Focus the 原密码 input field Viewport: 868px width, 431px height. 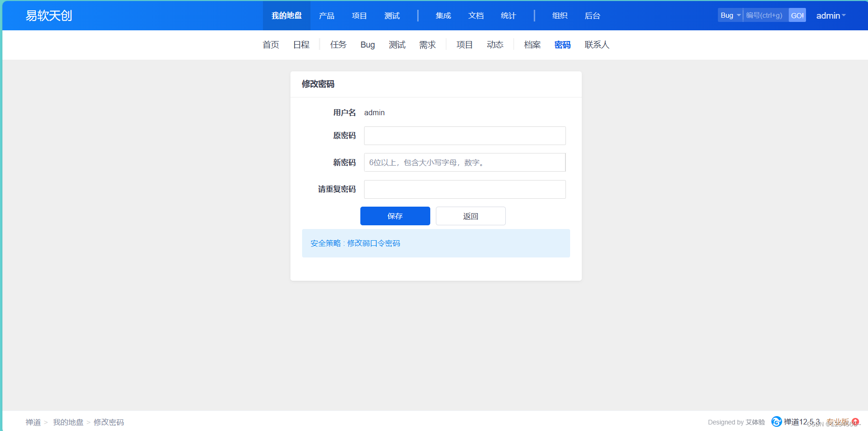click(x=465, y=136)
